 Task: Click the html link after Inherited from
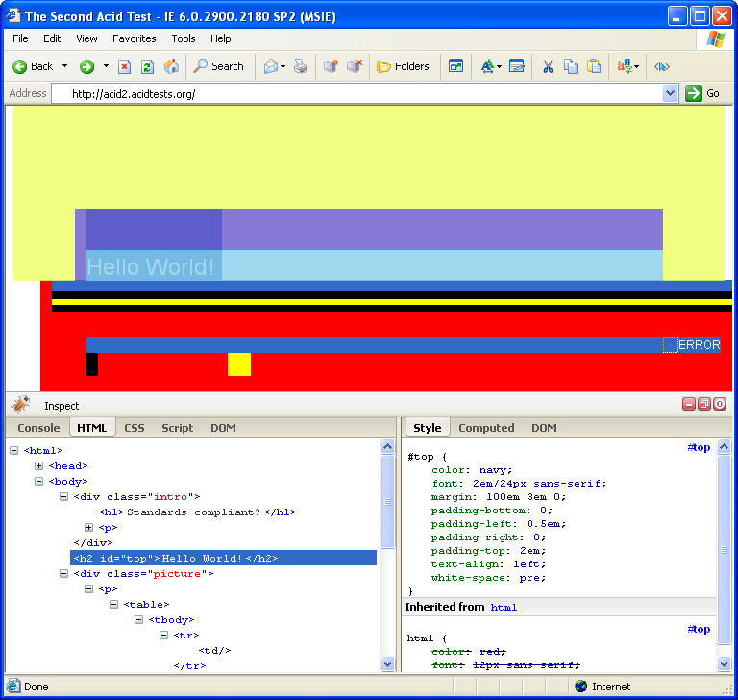[504, 608]
